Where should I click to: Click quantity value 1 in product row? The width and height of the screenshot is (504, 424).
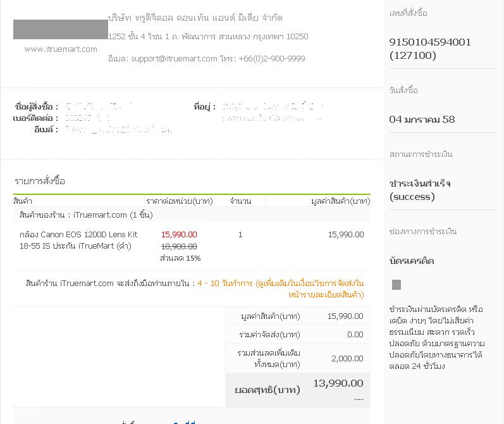pyautogui.click(x=240, y=235)
